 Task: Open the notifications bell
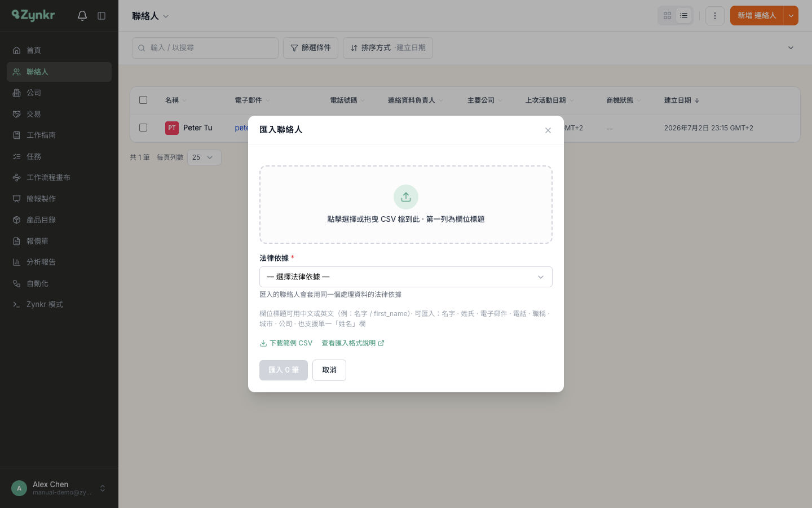(82, 16)
